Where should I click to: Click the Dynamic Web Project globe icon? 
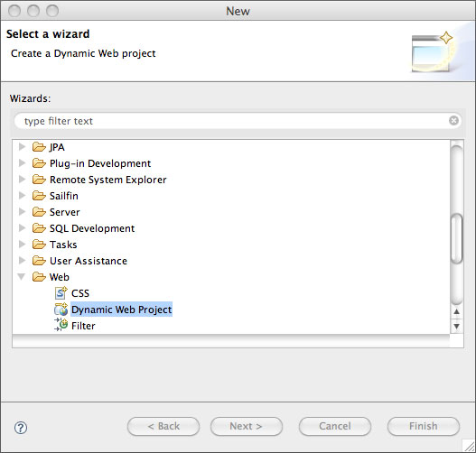pos(61,310)
